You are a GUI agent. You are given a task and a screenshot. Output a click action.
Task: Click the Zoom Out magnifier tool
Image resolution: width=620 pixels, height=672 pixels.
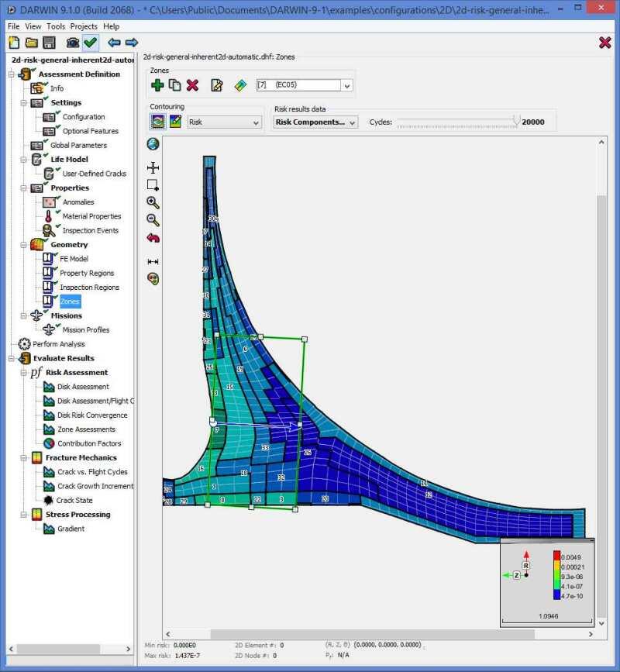point(153,220)
